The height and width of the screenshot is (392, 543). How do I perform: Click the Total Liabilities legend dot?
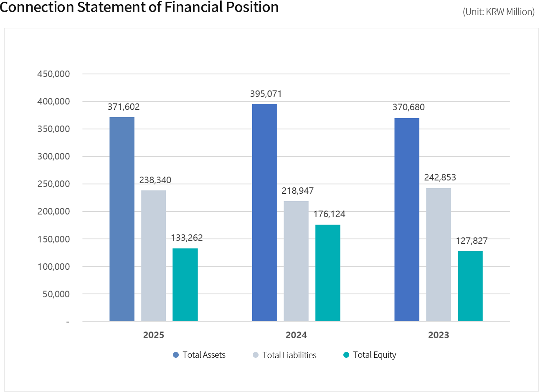[x=256, y=355]
